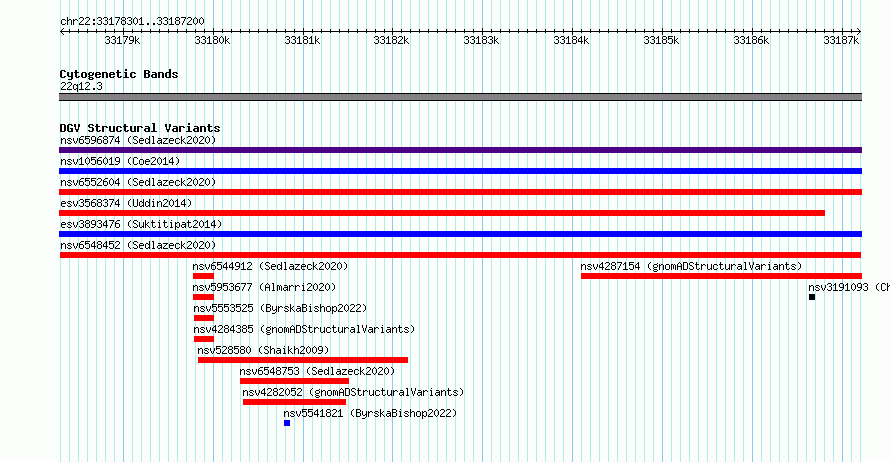The height and width of the screenshot is (462, 890).
Task: Click the esv3568374 (Uddin2014) label
Action: (x=126, y=203)
